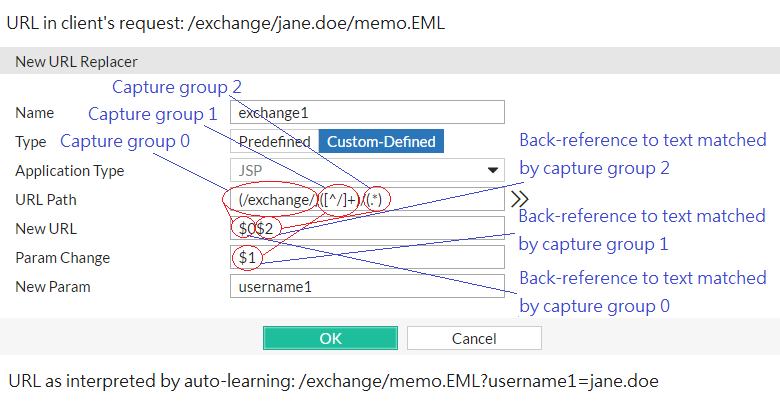Switch type to Custom-Defined

[x=381, y=142]
